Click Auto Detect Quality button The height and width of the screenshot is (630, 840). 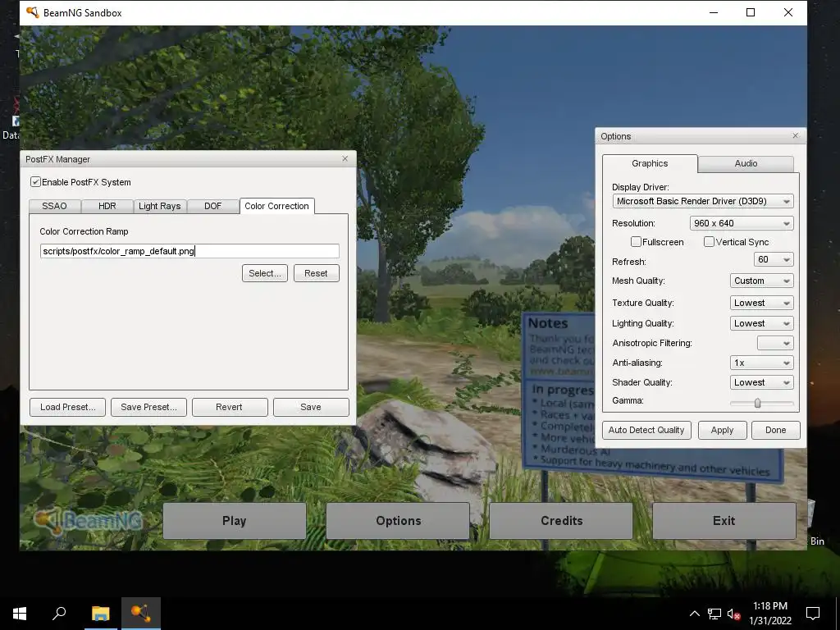[646, 430]
